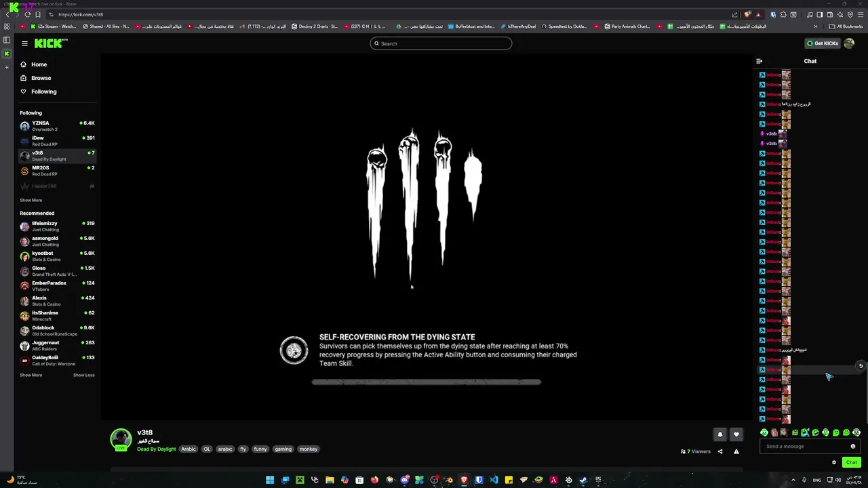Select the gaming tag
The height and width of the screenshot is (488, 868).
coord(283,449)
